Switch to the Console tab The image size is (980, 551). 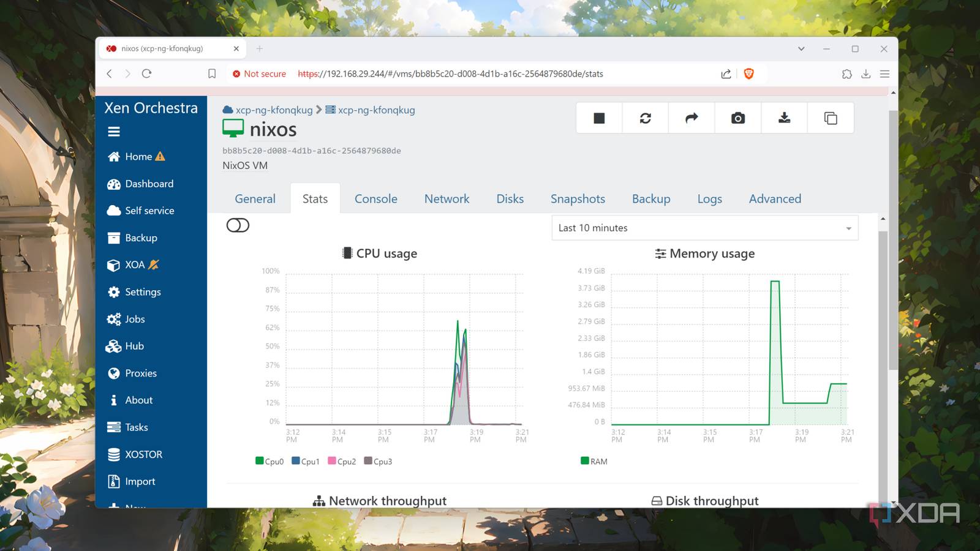pos(375,199)
